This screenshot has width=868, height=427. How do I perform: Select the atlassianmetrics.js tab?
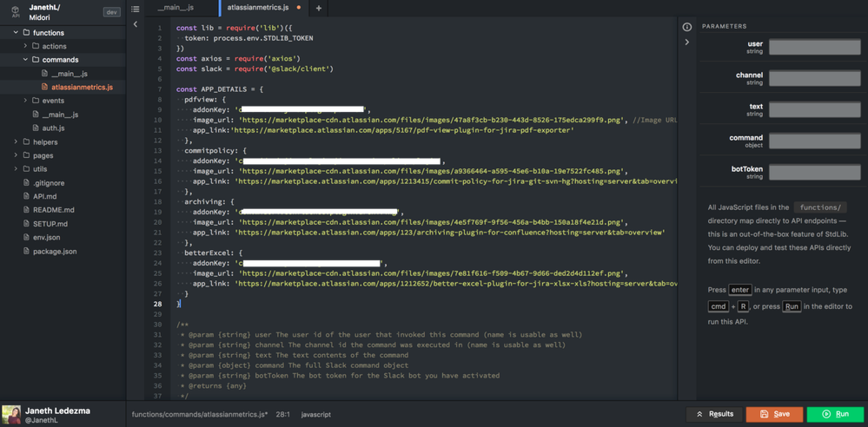click(x=258, y=8)
